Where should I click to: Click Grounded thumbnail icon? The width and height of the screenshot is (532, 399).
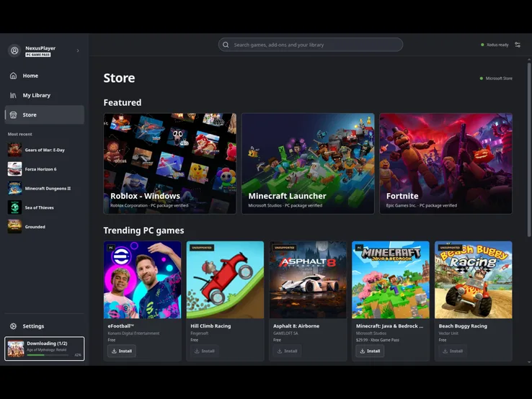pyautogui.click(x=14, y=227)
